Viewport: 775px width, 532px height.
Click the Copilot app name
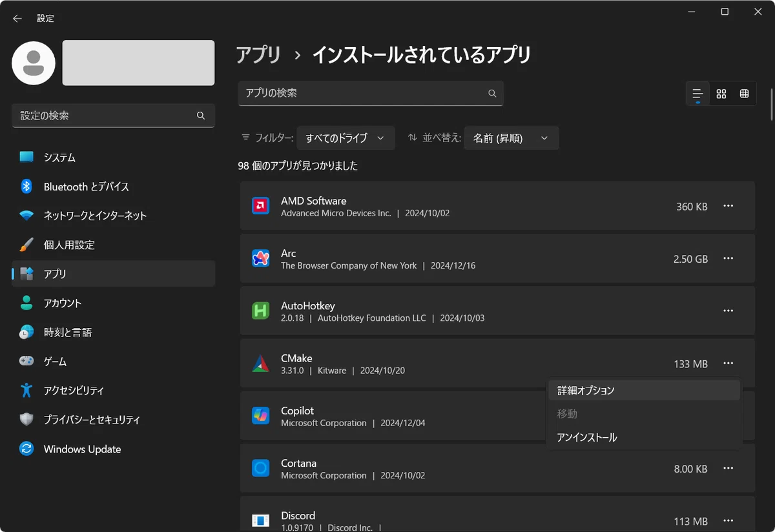298,411
